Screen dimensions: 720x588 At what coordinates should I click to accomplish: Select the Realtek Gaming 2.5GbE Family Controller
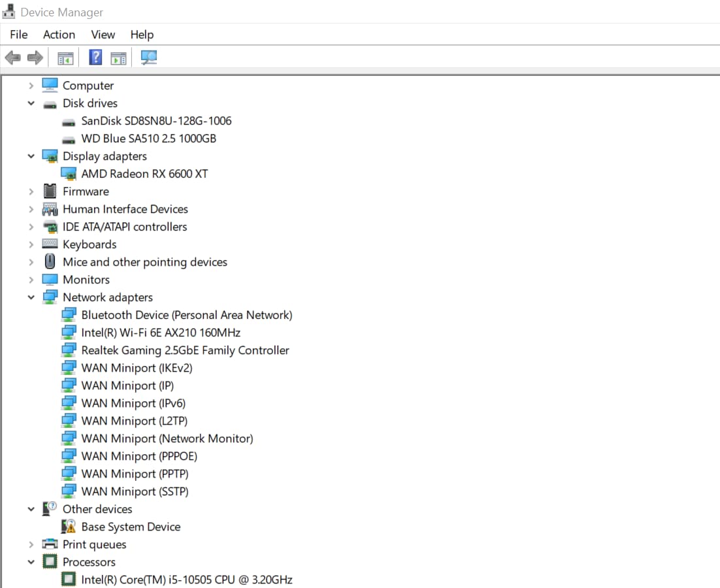[185, 350]
